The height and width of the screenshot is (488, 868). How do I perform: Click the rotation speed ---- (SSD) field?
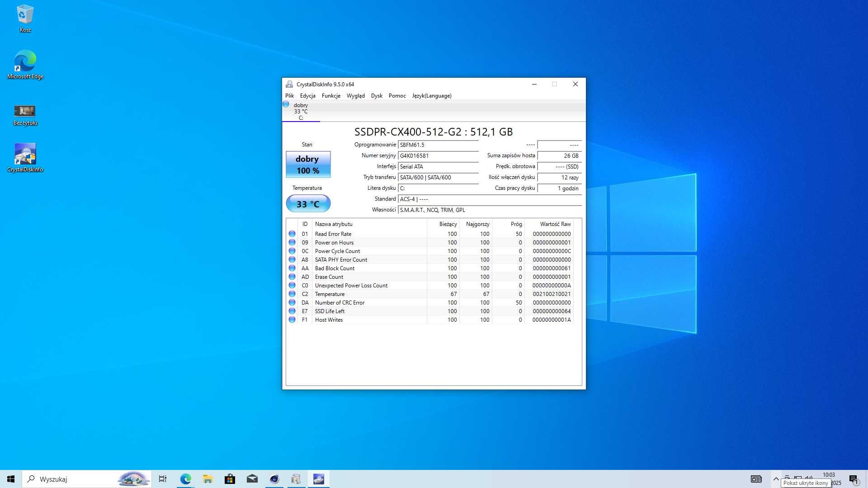[x=559, y=167]
